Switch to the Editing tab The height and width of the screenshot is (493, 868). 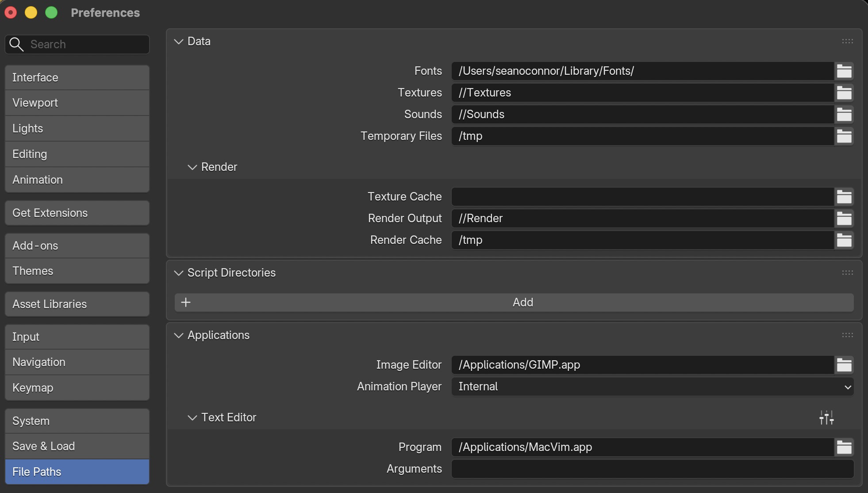(x=77, y=154)
